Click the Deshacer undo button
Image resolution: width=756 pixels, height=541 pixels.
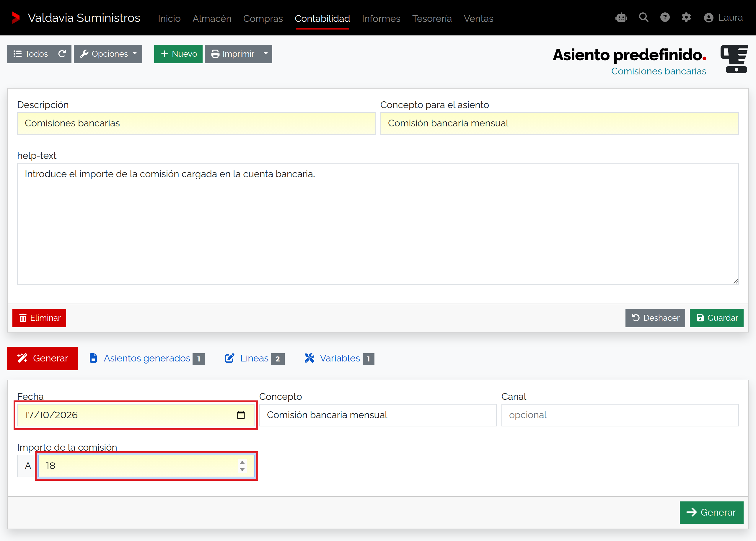(x=655, y=318)
